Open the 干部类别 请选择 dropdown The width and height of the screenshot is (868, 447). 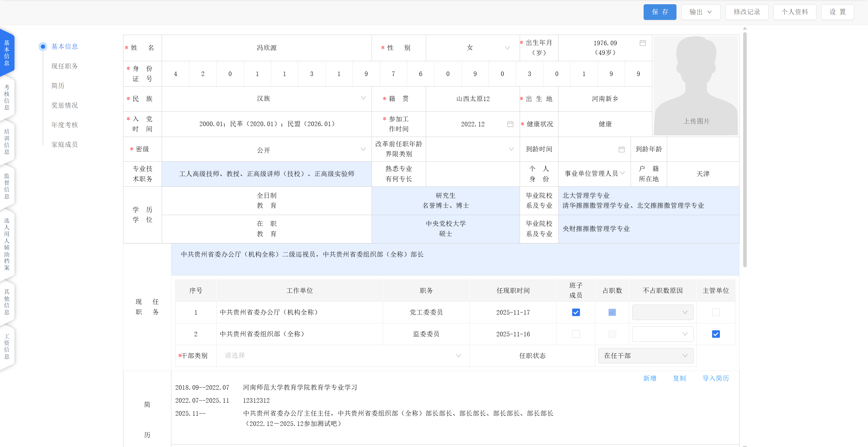click(x=343, y=356)
